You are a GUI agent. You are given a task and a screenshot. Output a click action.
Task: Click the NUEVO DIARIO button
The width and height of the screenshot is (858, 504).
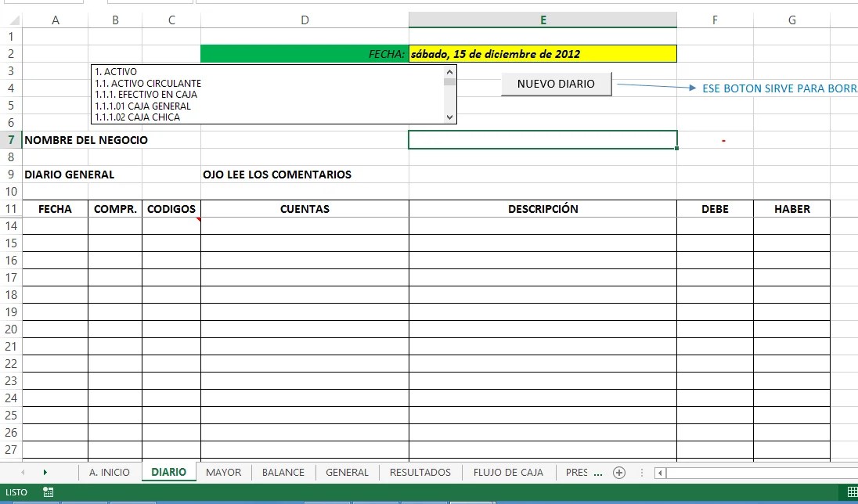[556, 84]
